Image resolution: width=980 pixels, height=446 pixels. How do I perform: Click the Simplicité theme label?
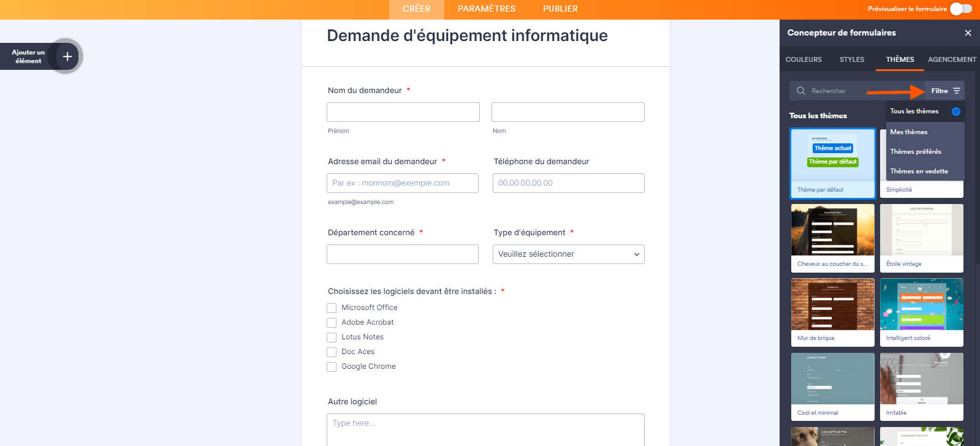coord(899,190)
